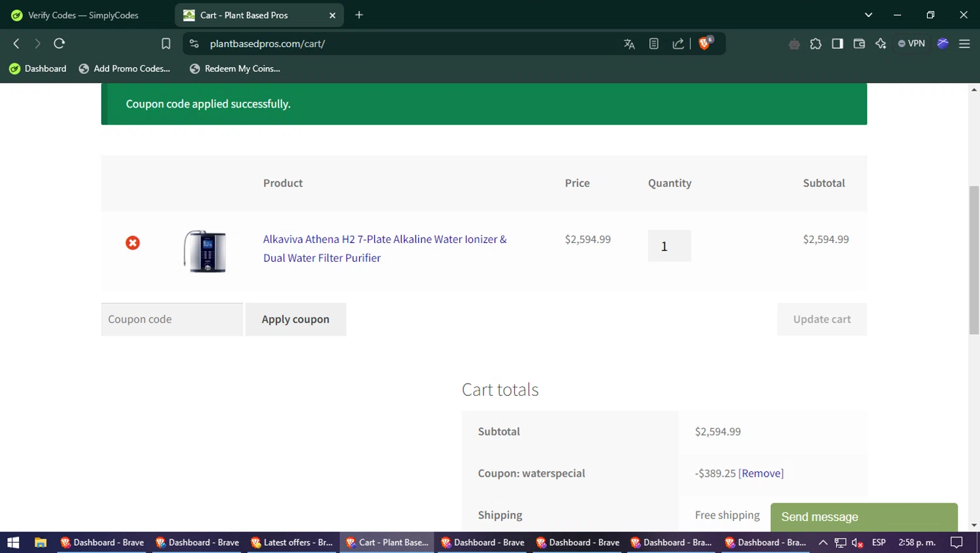Click the quantity field showing 1
Screen dimensions: 980x553
669,245
